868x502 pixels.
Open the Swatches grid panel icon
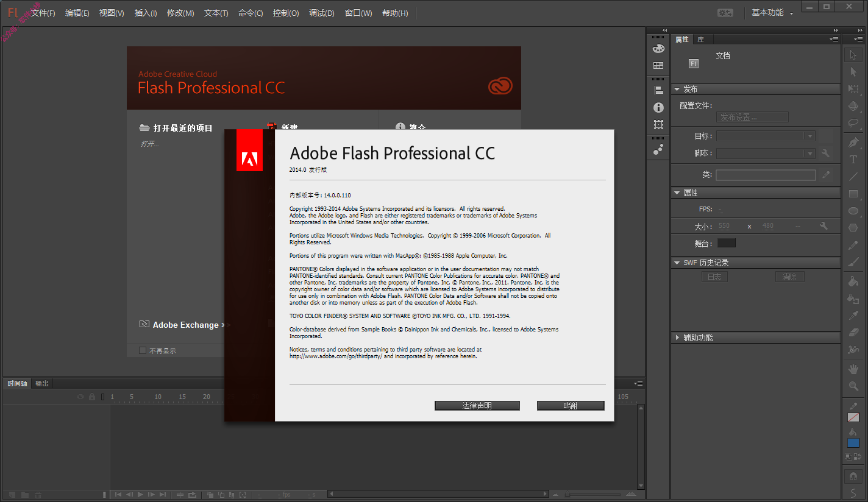point(658,65)
